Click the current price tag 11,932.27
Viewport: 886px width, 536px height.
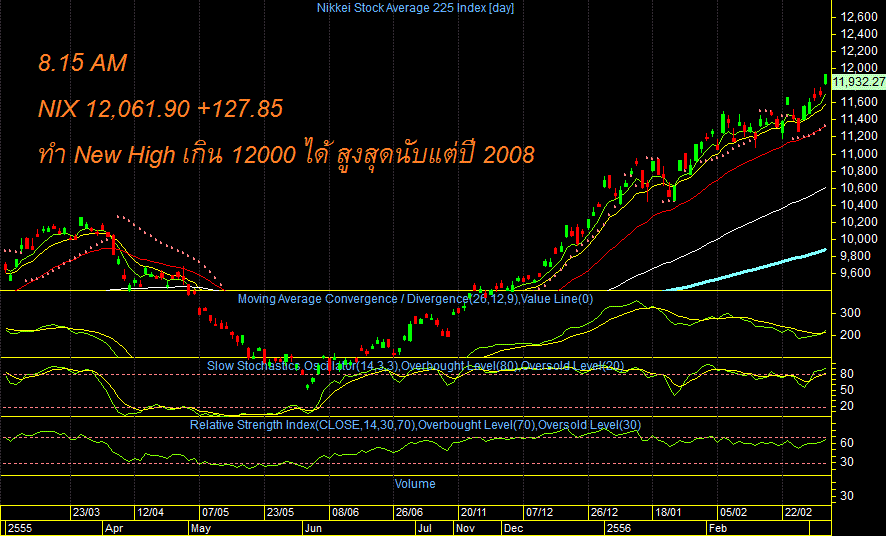coord(859,82)
